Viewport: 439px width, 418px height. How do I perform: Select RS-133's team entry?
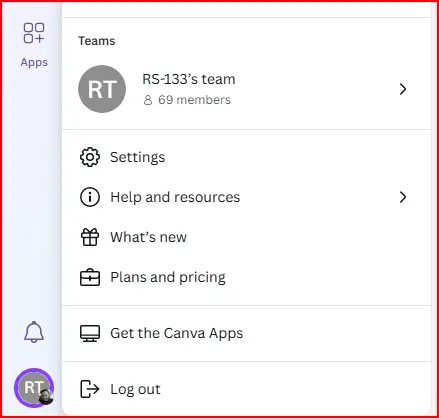(x=247, y=89)
